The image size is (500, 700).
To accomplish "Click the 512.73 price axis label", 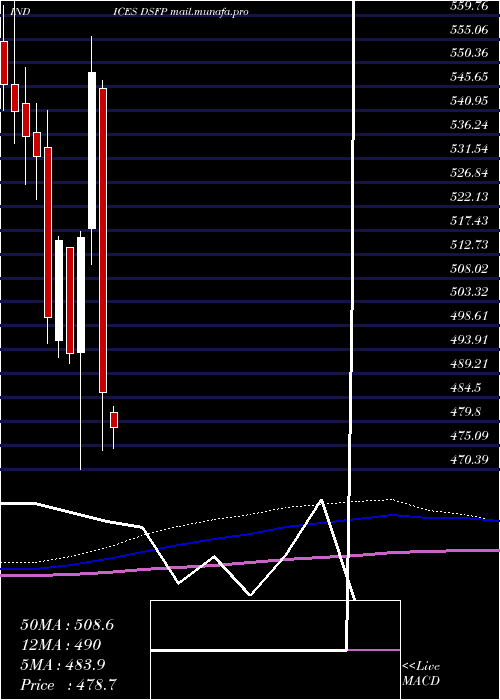I will tap(469, 245).
